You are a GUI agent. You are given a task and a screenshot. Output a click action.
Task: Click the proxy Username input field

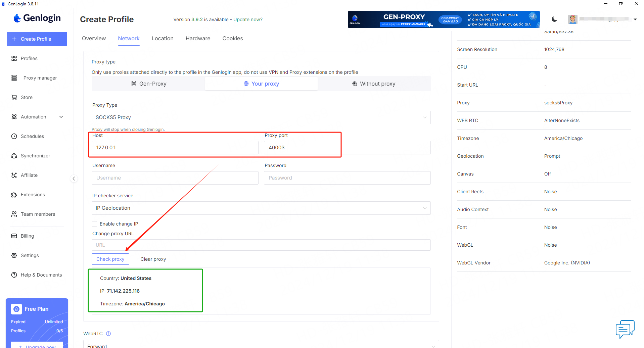coord(175,178)
